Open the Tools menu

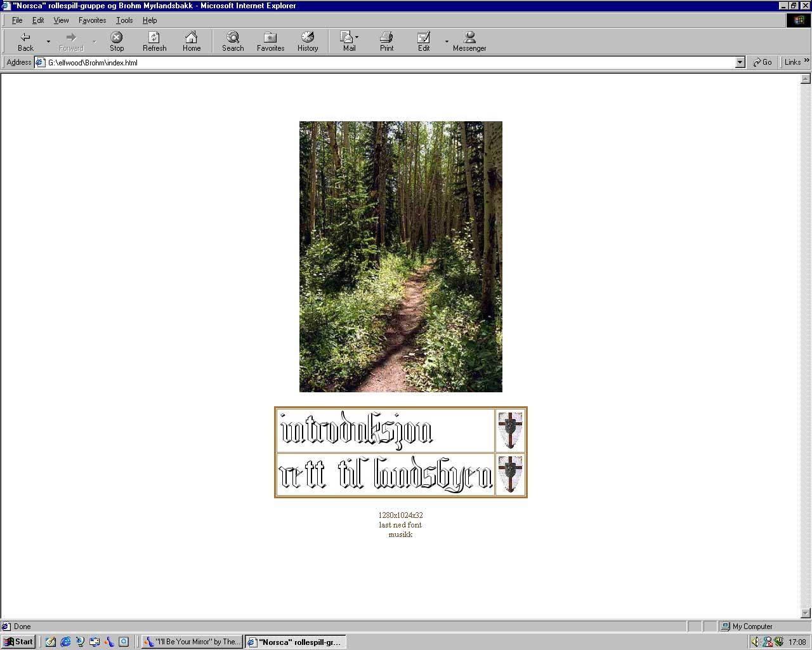pyautogui.click(x=124, y=20)
